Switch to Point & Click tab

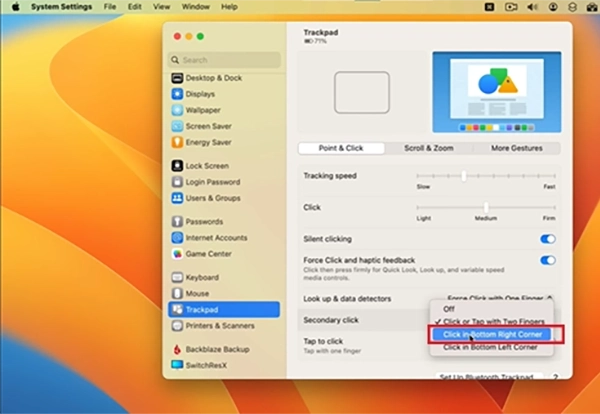[341, 148]
